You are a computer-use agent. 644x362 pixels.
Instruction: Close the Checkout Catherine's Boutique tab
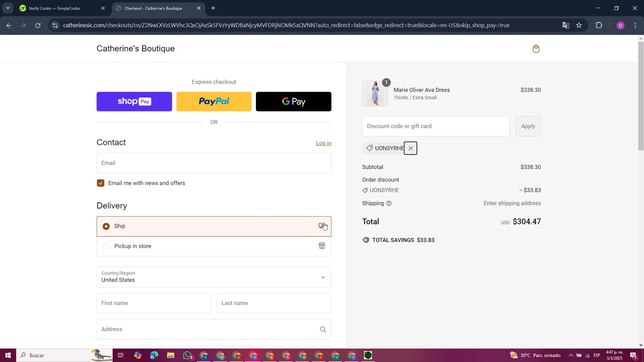pyautogui.click(x=199, y=8)
